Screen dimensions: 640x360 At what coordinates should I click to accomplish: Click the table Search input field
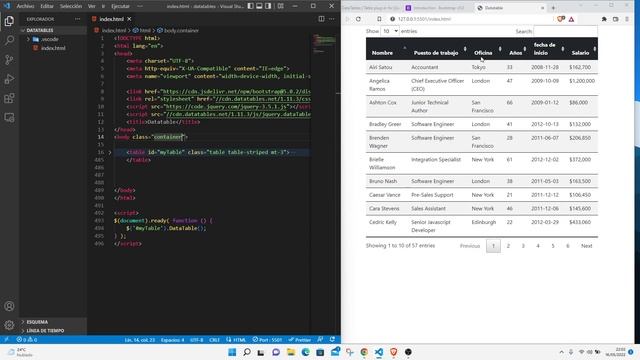[x=565, y=31]
